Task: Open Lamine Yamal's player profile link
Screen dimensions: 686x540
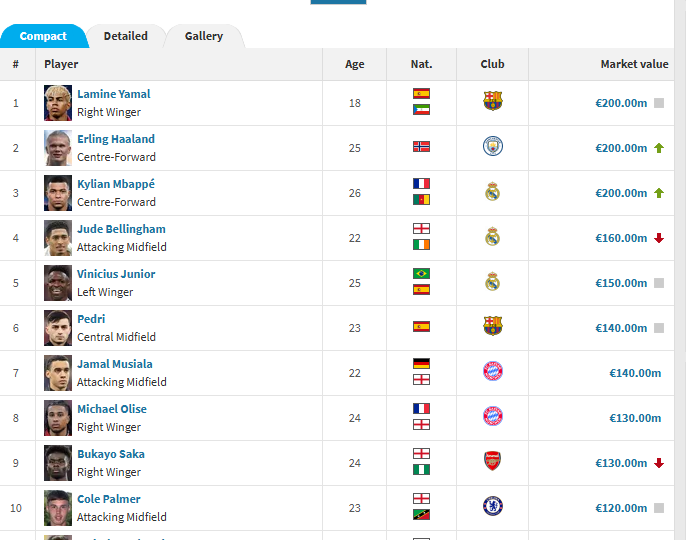Action: pyautogui.click(x=114, y=94)
